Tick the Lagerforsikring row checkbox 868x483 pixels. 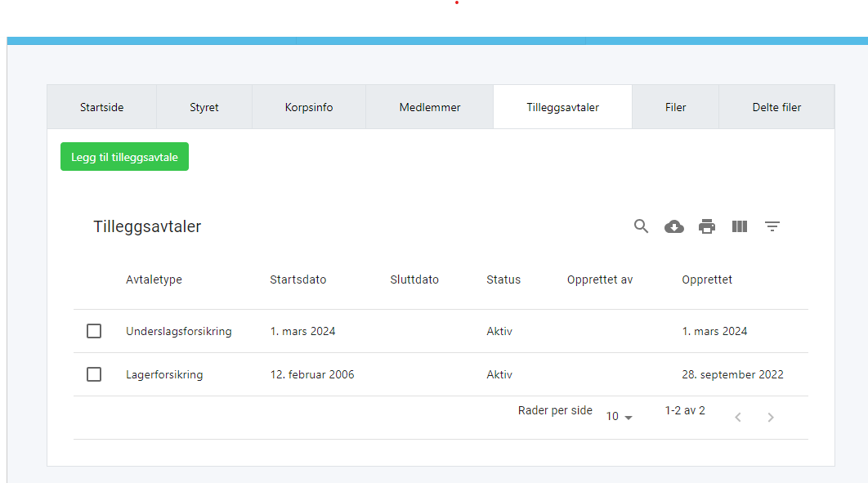pyautogui.click(x=94, y=374)
